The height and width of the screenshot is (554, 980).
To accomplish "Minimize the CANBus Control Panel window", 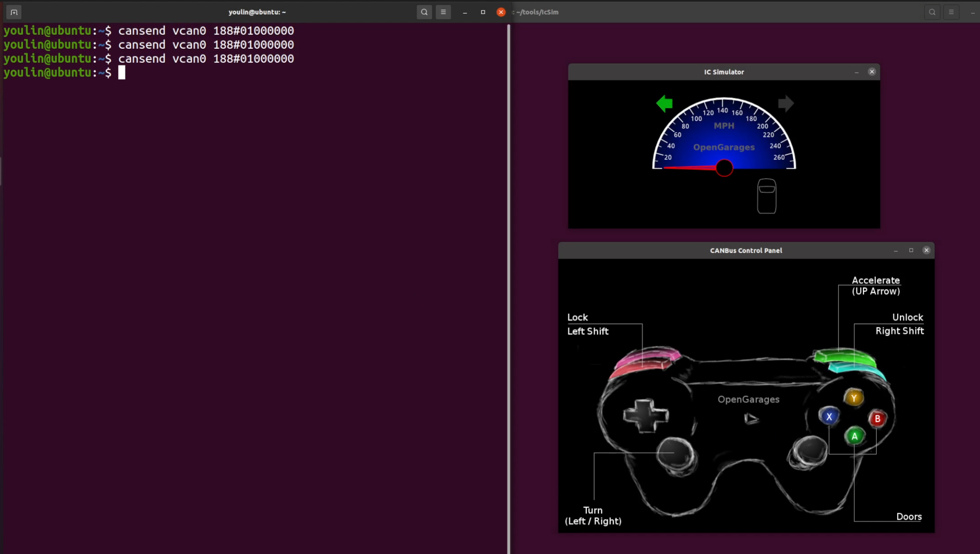I will [x=896, y=251].
